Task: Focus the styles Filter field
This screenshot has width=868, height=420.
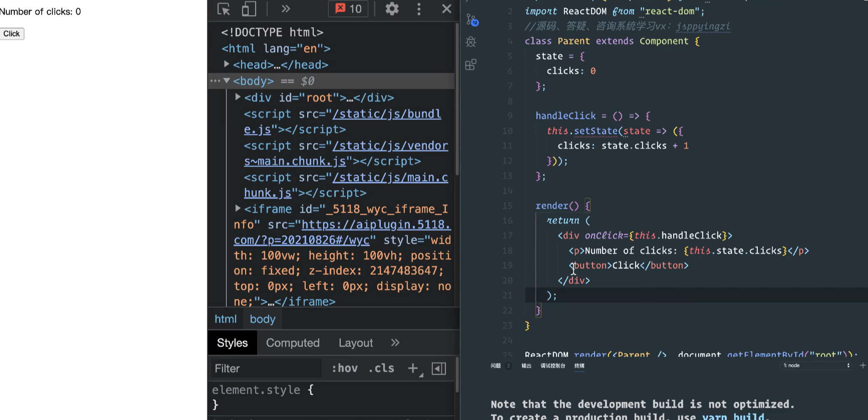Action: (266, 368)
